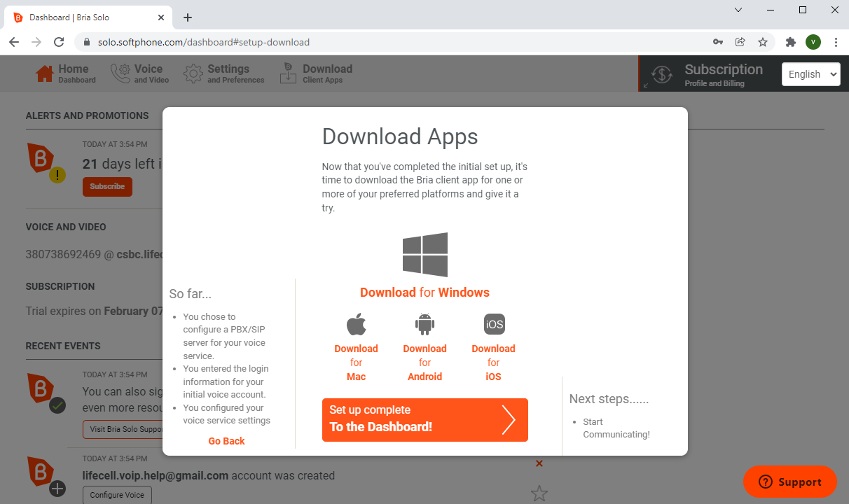Click the site lock icon in address bar
Screen dimensions: 849x504
tap(87, 42)
